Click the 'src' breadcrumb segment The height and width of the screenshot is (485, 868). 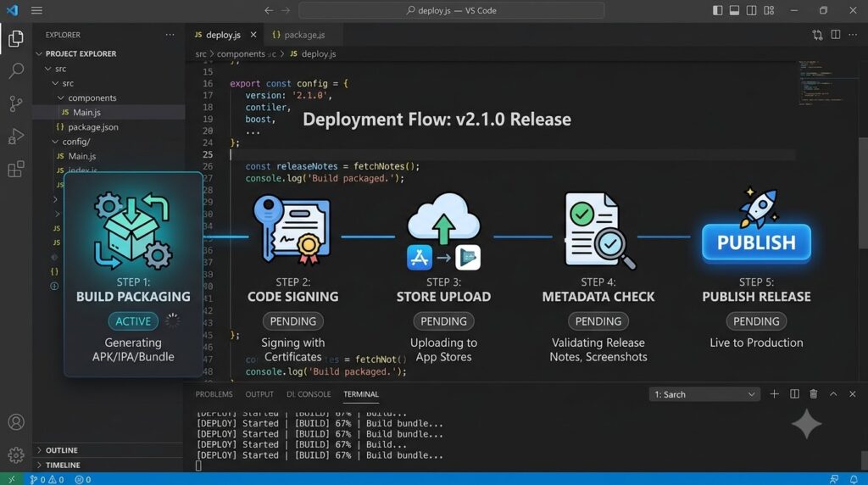[200, 53]
